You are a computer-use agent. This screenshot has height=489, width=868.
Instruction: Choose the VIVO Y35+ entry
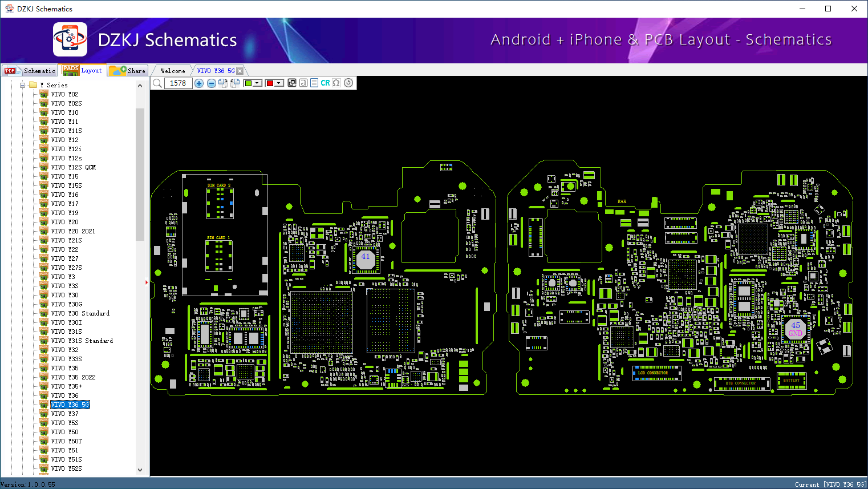[66, 386]
